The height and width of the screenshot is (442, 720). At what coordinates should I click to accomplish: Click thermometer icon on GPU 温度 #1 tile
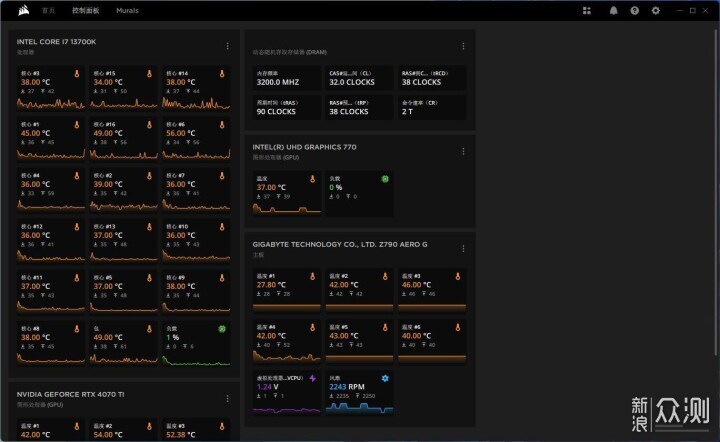77,426
